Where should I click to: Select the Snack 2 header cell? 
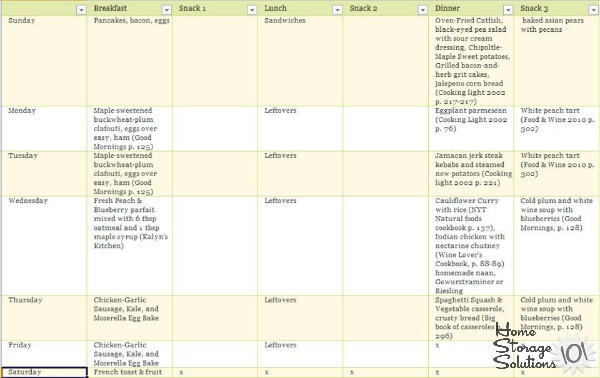pyautogui.click(x=386, y=8)
